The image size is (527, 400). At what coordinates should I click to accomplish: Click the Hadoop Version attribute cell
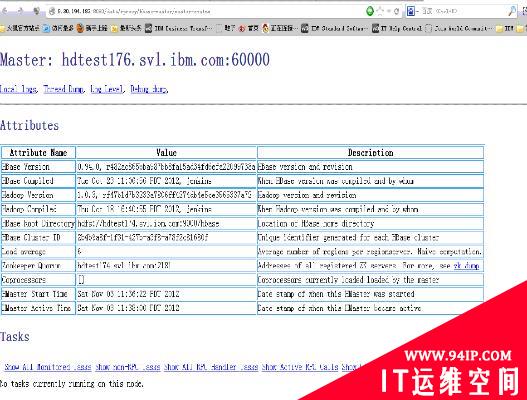click(x=38, y=195)
